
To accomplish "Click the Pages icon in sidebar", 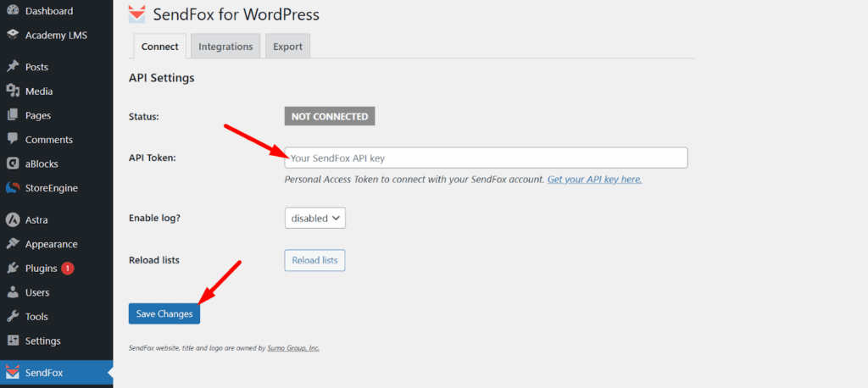I will coord(13,116).
